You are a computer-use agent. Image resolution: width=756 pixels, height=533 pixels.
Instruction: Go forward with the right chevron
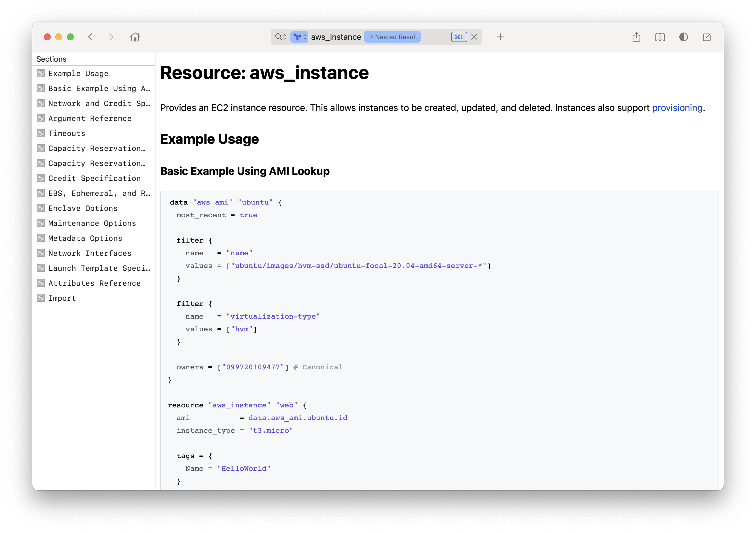point(111,37)
